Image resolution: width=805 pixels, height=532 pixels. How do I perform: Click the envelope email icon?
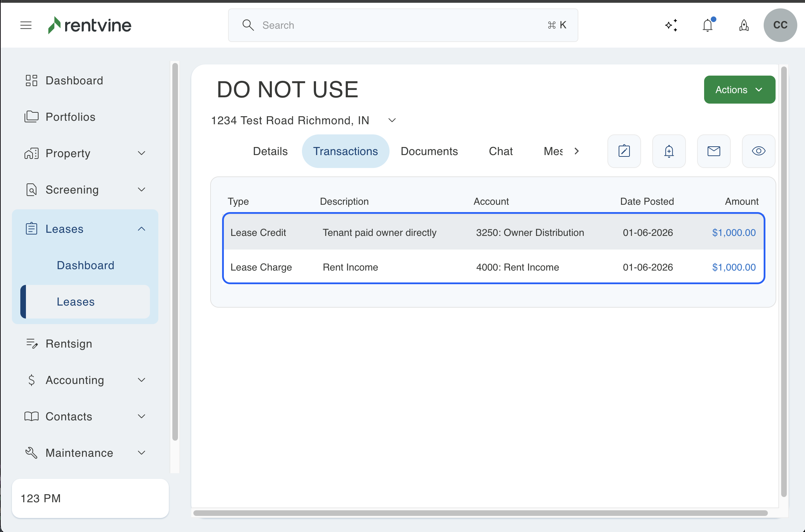click(x=714, y=151)
